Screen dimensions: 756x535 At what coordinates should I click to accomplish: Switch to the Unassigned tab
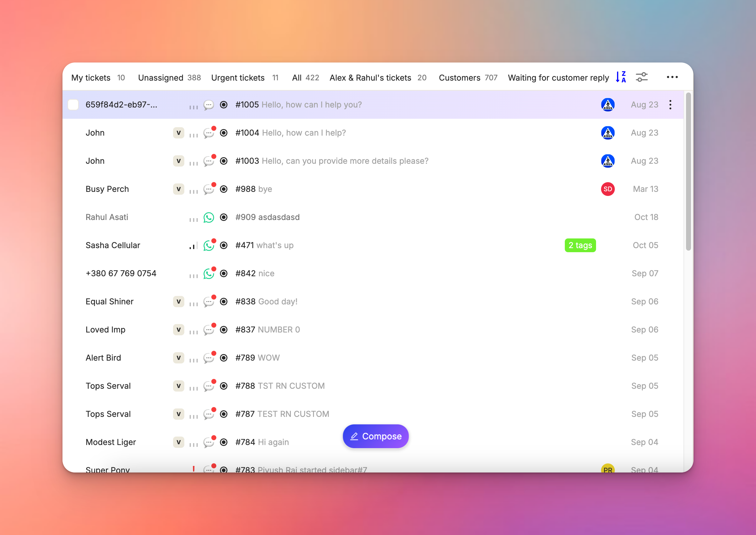(x=160, y=78)
